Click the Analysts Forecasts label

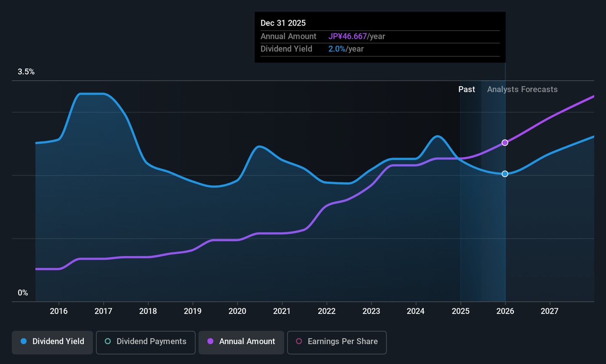tap(522, 90)
